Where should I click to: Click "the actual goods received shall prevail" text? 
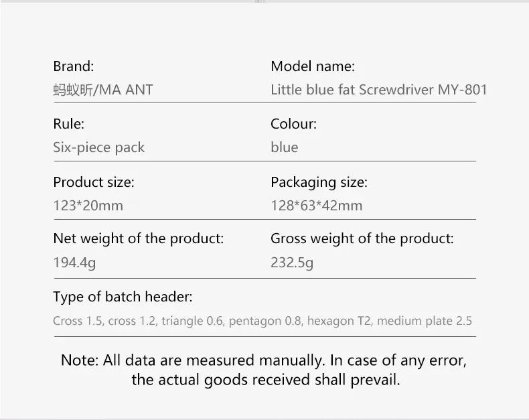[266, 380]
